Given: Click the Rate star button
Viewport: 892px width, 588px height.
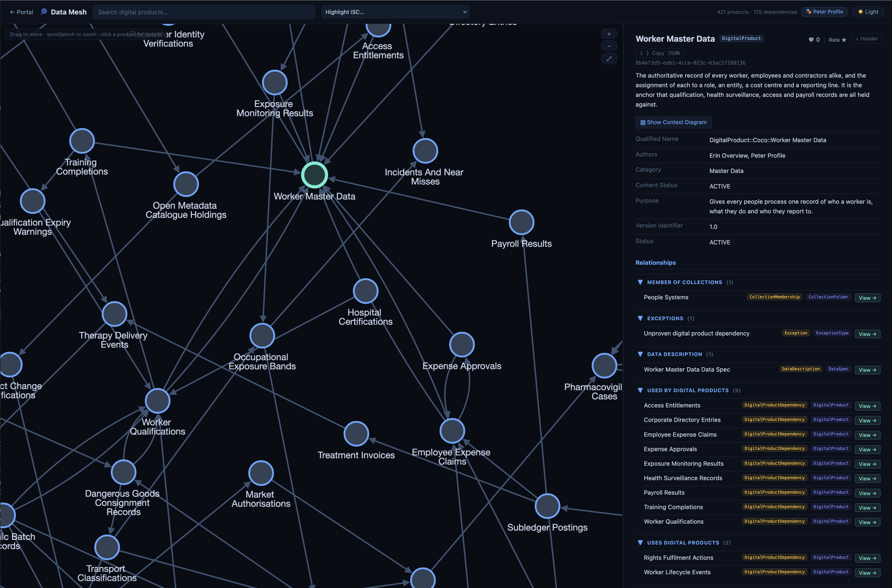Looking at the screenshot, I should pyautogui.click(x=837, y=40).
